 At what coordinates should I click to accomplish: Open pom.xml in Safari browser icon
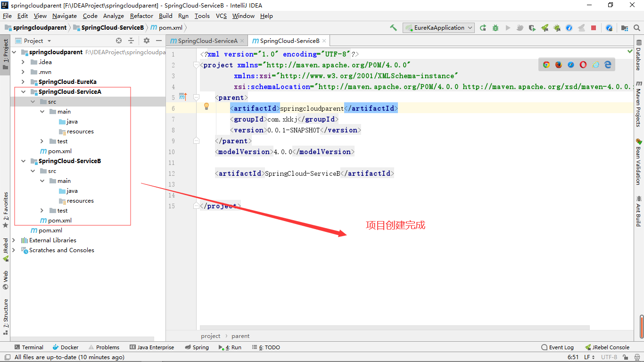point(571,65)
